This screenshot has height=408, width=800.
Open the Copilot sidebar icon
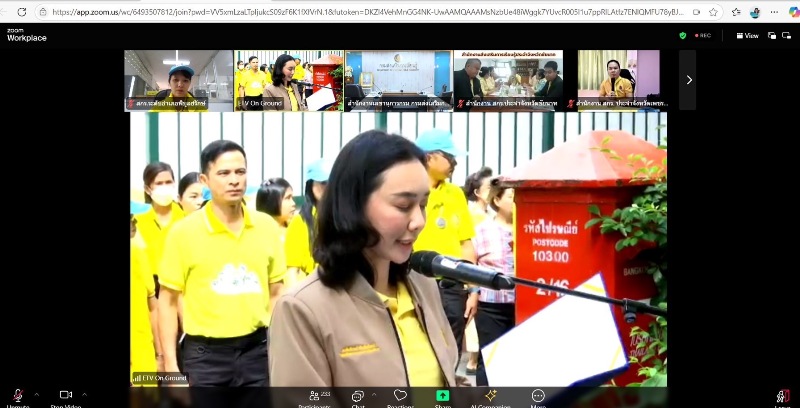coord(794,12)
